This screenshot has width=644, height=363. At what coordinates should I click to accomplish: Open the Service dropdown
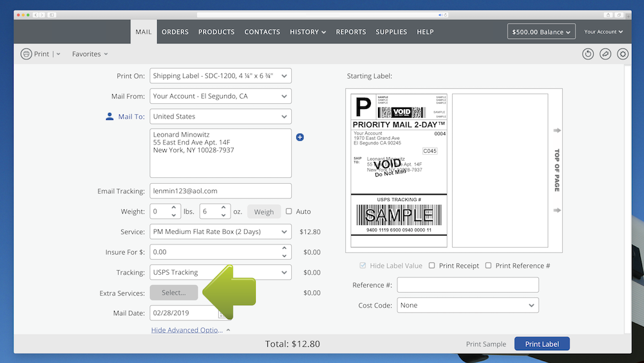(x=220, y=231)
